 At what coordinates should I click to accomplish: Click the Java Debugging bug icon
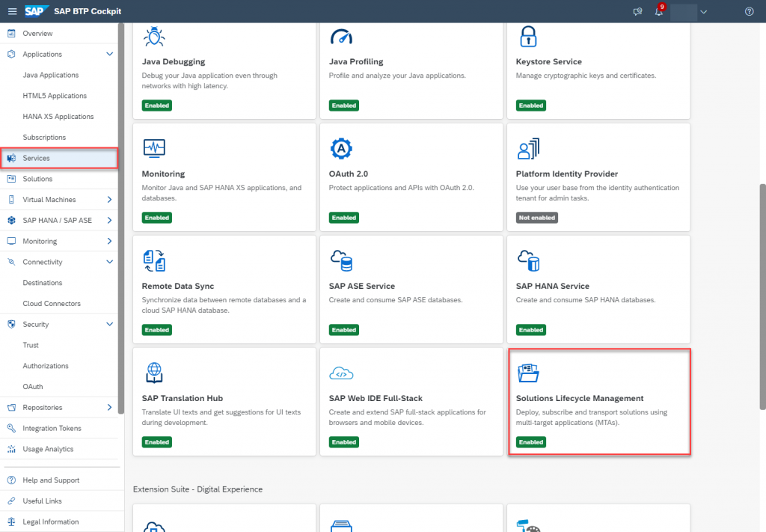(x=154, y=37)
